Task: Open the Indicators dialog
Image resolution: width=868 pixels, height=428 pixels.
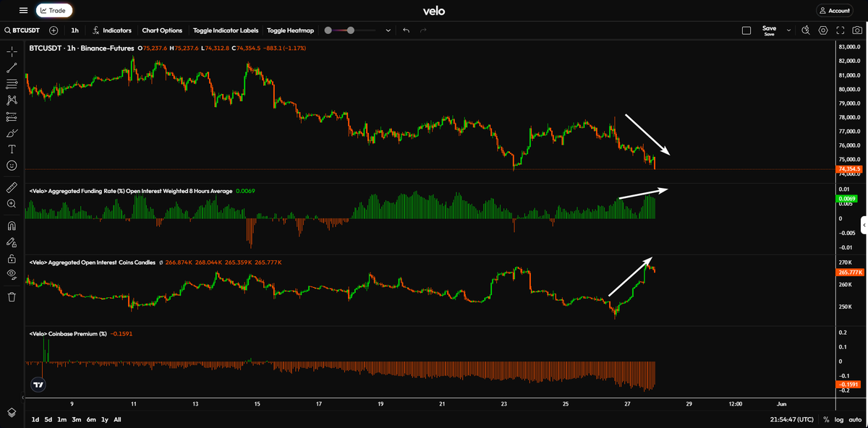Action: pos(112,30)
